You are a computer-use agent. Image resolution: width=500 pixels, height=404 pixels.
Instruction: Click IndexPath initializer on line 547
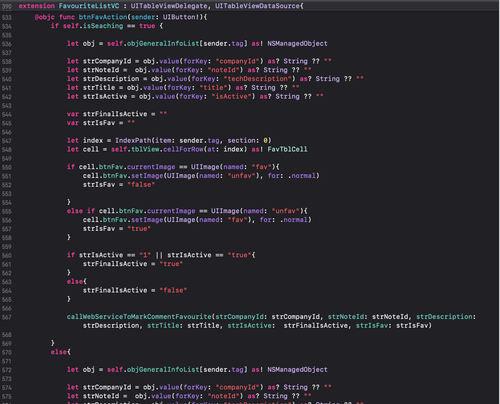click(x=133, y=140)
